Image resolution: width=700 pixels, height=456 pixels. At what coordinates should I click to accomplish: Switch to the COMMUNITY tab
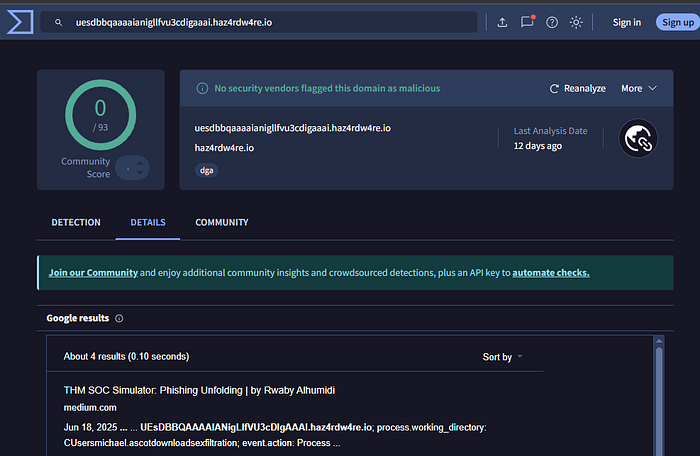coord(222,222)
